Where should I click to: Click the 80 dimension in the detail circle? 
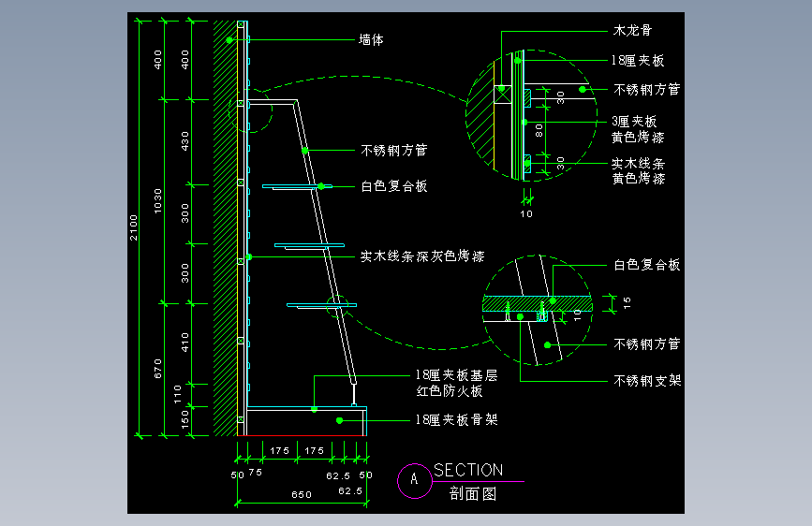coord(539,130)
